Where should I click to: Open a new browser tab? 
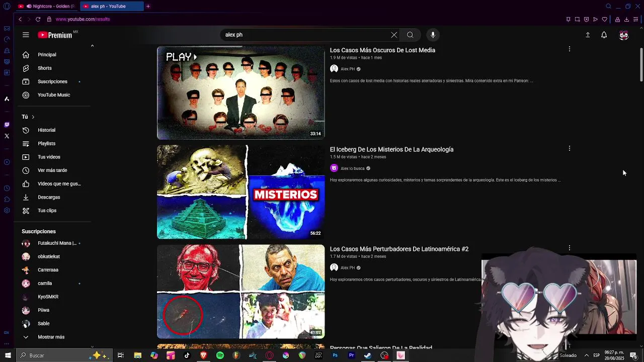(148, 6)
